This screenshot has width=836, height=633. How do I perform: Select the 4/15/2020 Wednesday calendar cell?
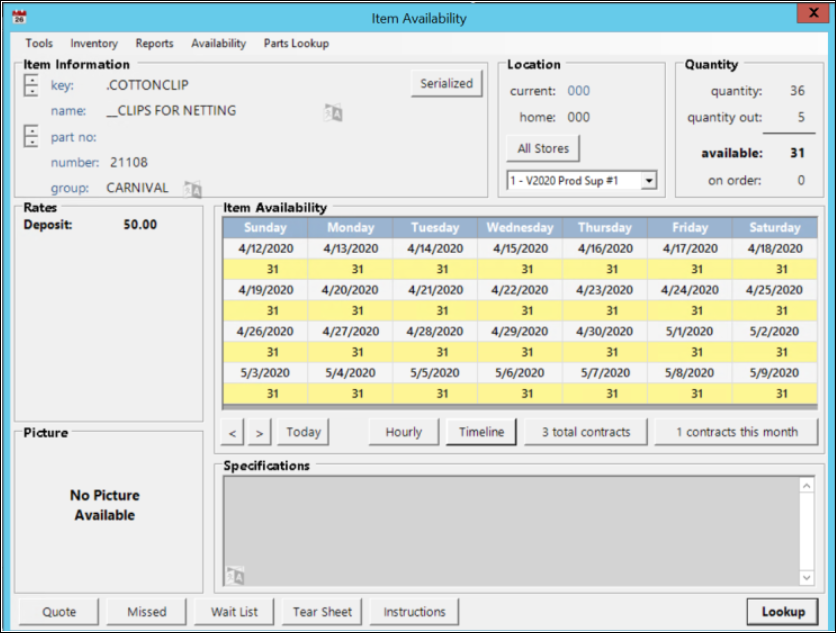click(520, 248)
